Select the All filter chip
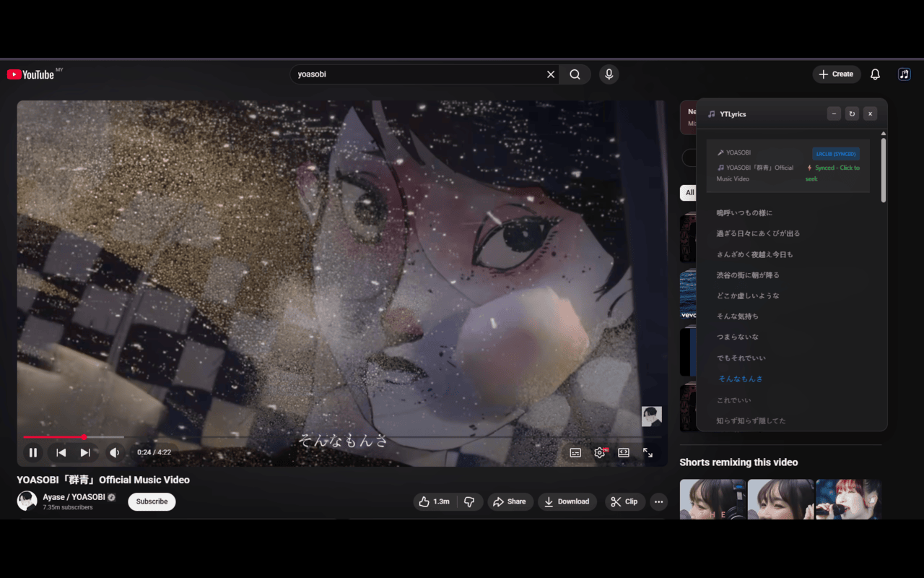The height and width of the screenshot is (578, 924). (x=689, y=193)
